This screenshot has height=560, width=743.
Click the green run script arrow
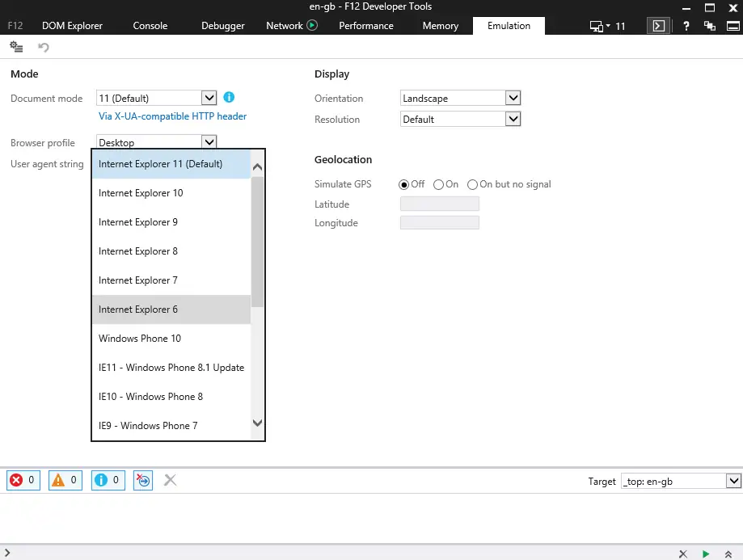tap(706, 554)
